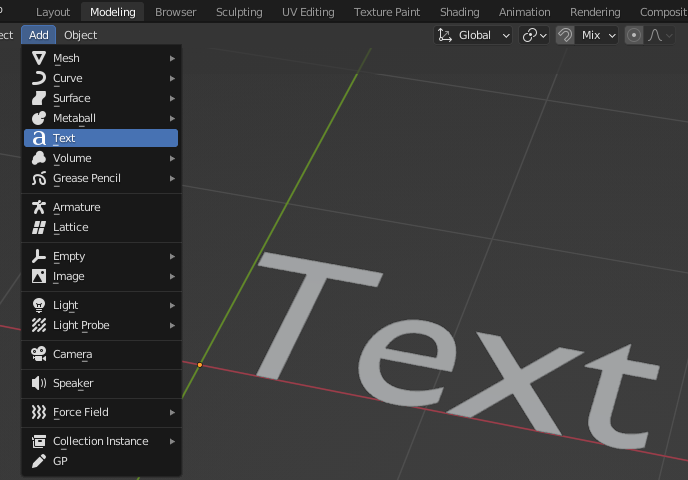
Task: Click the Light bulb icon
Action: tap(39, 305)
